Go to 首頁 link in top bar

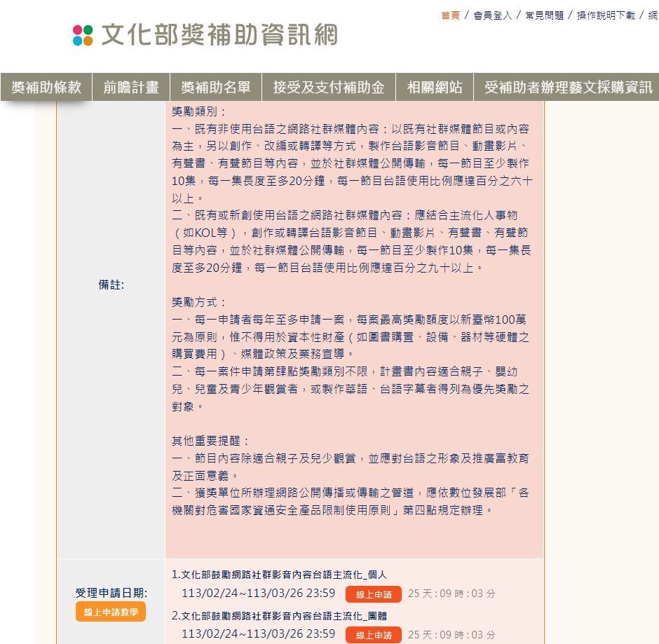coord(451,15)
